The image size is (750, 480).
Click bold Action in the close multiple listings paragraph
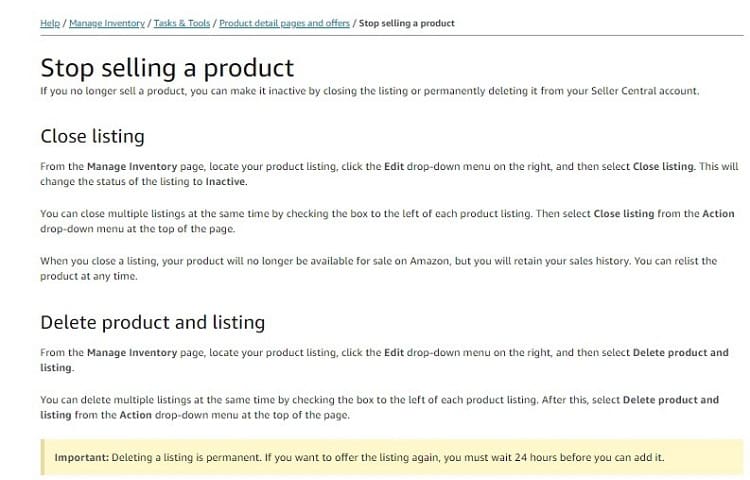718,214
